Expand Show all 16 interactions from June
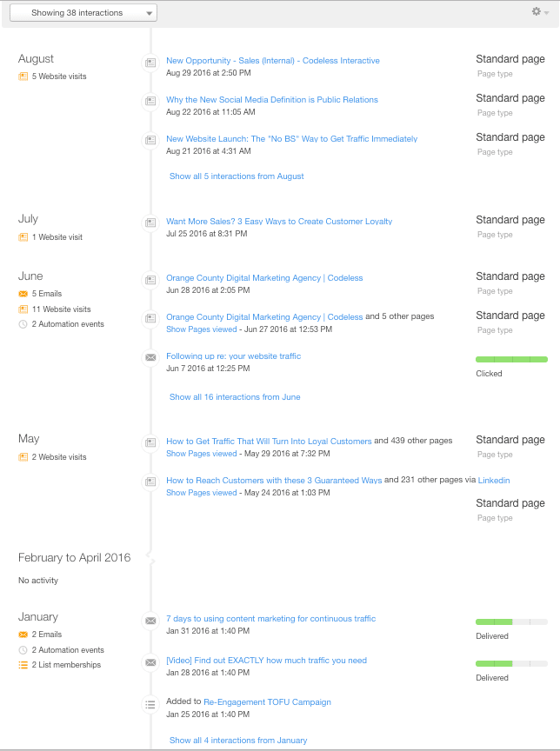This screenshot has width=560, height=751. 235,397
